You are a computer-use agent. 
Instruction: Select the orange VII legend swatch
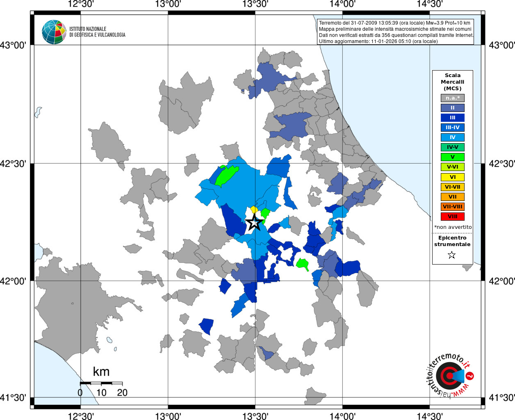pos(452,197)
